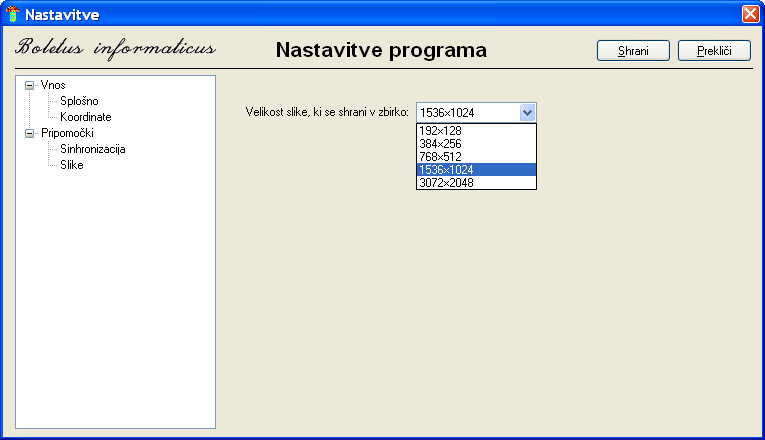Collapse the Vnos tree node
This screenshot has width=765, height=440.
click(29, 85)
